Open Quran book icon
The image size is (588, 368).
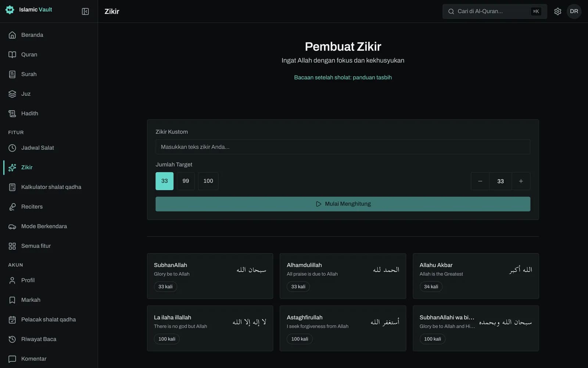(x=12, y=54)
